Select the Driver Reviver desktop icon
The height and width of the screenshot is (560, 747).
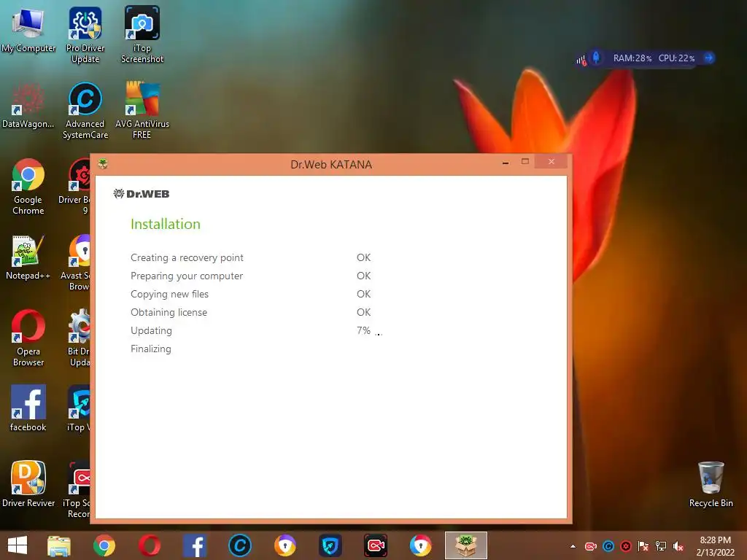[x=28, y=484]
